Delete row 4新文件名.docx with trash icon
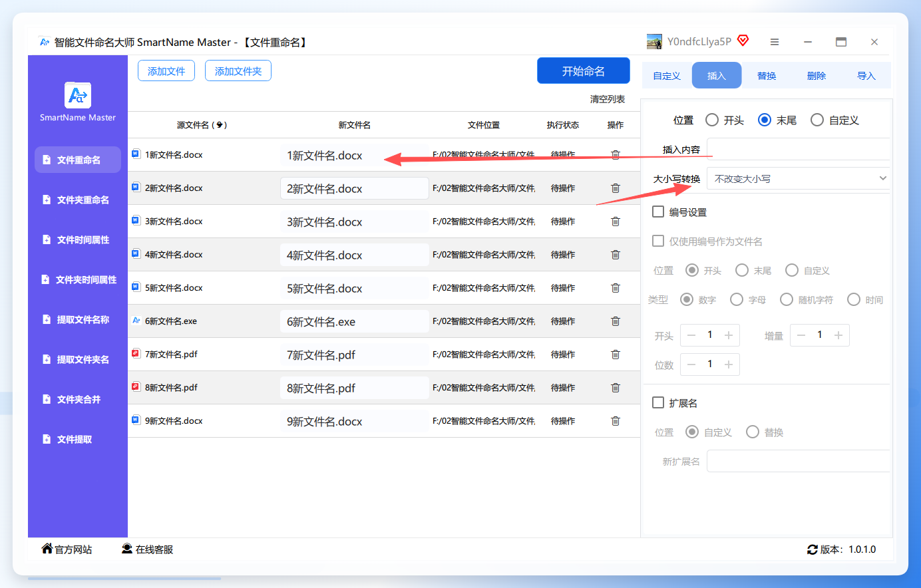Viewport: 921px width, 588px height. [x=616, y=255]
